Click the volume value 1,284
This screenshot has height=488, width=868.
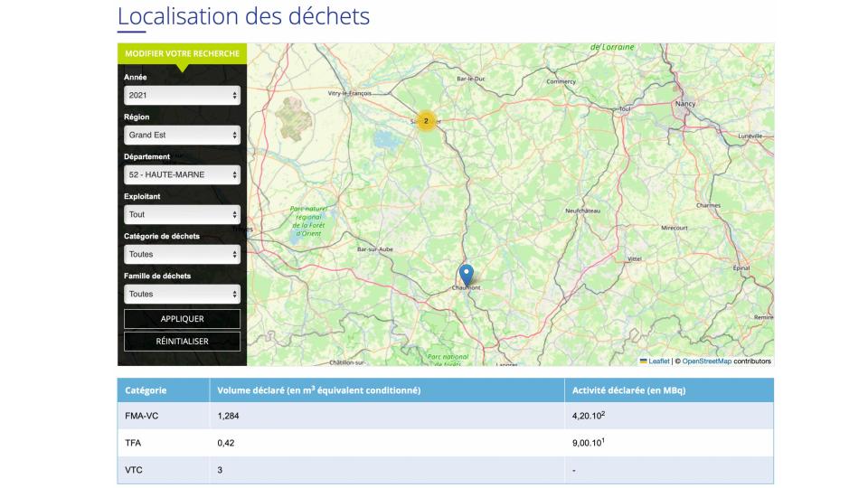click(x=228, y=416)
